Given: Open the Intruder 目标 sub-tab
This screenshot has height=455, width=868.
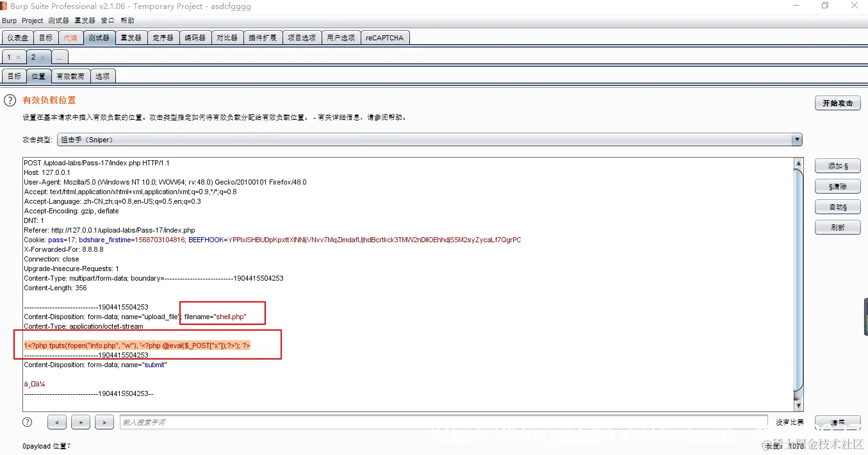Looking at the screenshot, I should (14, 76).
